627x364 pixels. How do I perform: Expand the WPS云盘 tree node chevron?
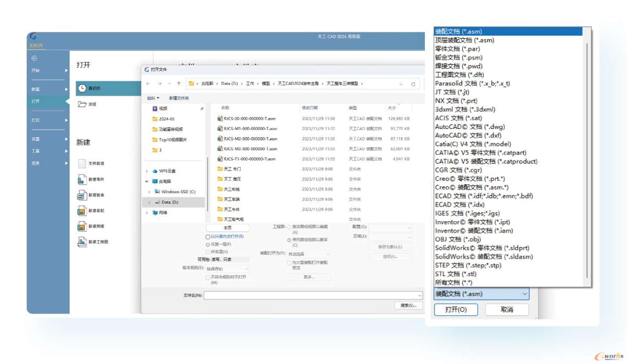[x=147, y=171]
